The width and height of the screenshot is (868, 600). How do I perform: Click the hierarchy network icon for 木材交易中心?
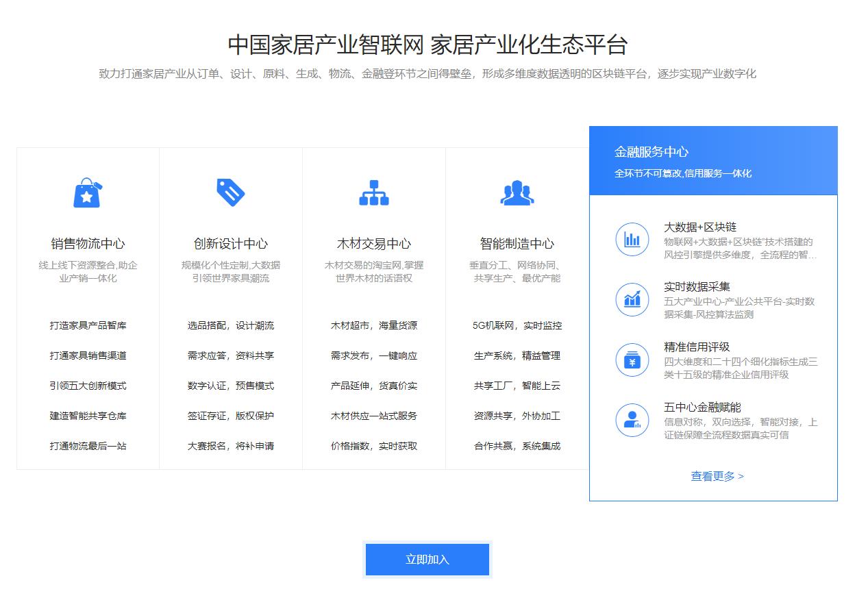pyautogui.click(x=373, y=193)
